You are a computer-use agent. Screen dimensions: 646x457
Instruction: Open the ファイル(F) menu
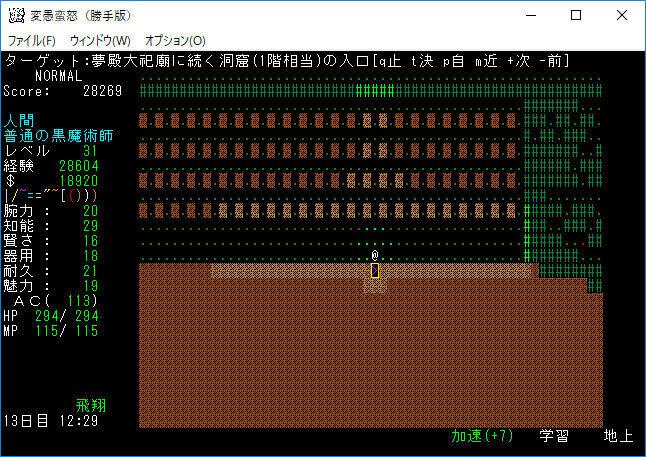tap(32, 41)
